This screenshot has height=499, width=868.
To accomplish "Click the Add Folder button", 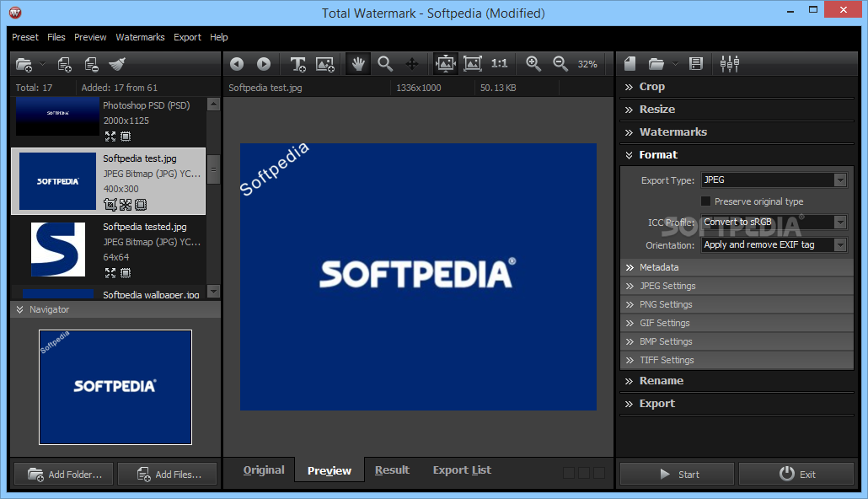I will click(64, 475).
